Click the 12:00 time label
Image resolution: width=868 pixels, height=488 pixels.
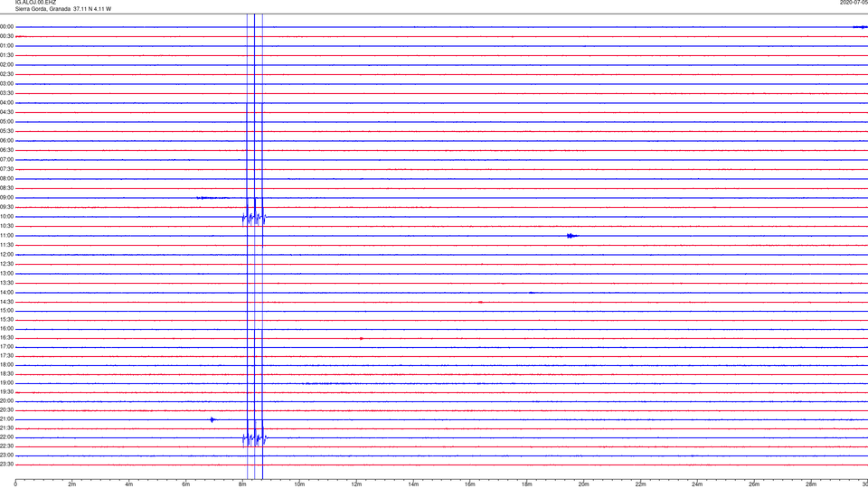[x=6, y=255]
